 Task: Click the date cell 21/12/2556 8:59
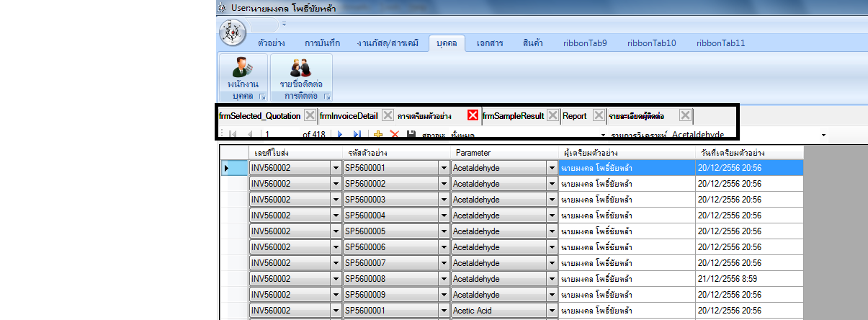point(749,279)
